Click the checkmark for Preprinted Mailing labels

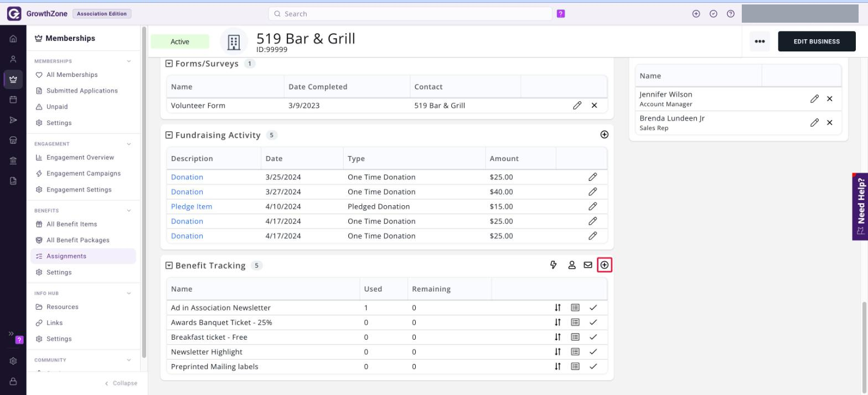coord(593,366)
